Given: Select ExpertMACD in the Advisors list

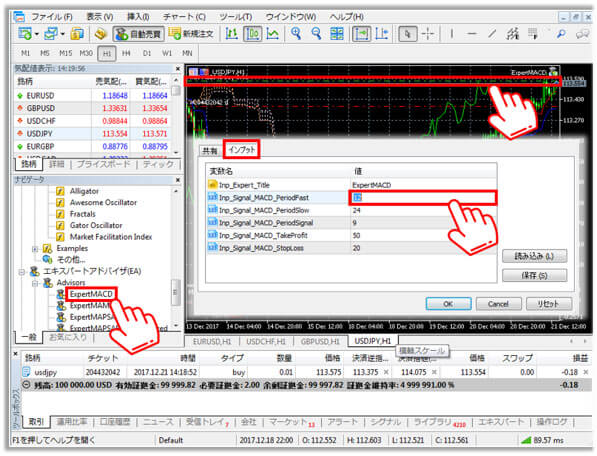Looking at the screenshot, I should (x=91, y=294).
